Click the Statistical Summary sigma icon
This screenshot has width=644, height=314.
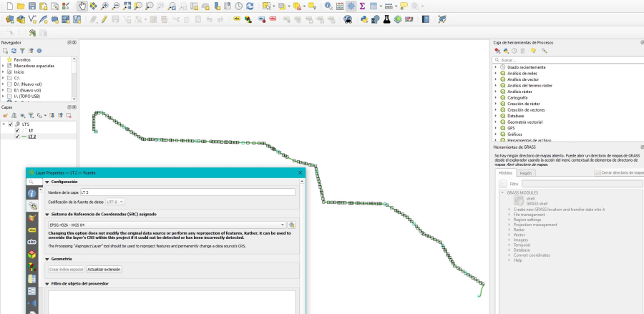(363, 6)
